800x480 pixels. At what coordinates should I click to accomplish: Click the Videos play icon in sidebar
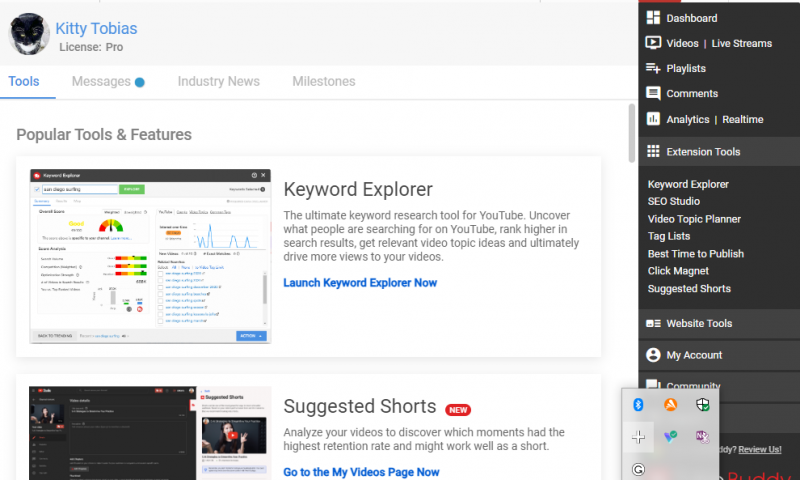click(x=653, y=43)
